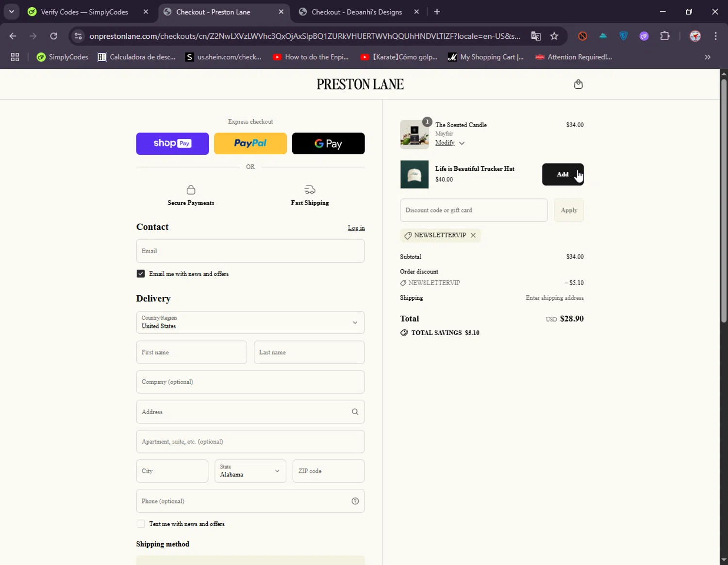This screenshot has height=565, width=728.
Task: Open the tab search dropdown arrow
Action: point(11,12)
